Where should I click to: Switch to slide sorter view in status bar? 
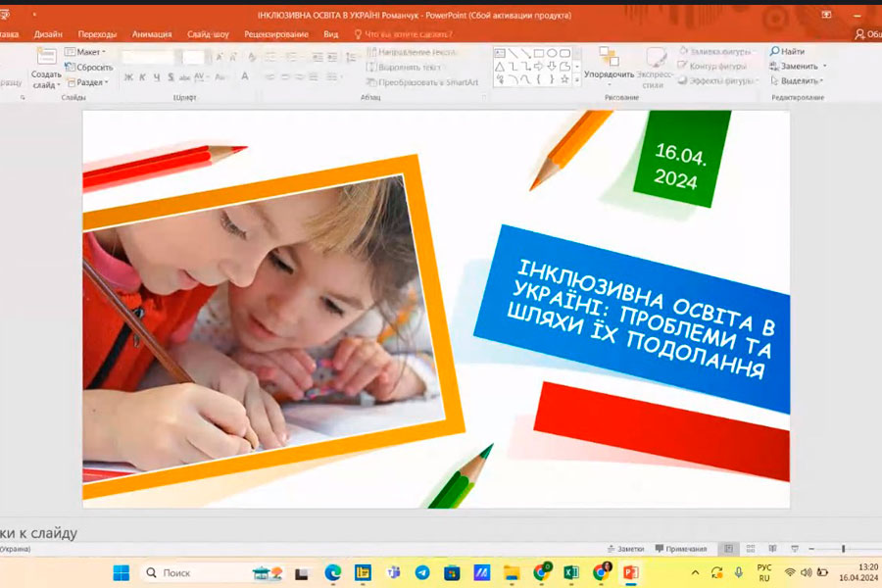(x=751, y=549)
